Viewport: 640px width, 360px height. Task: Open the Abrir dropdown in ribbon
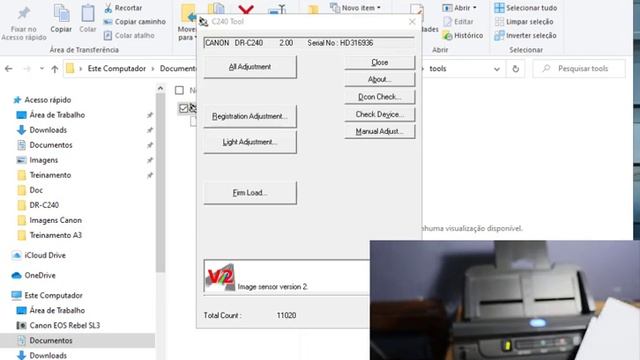tap(460, 8)
